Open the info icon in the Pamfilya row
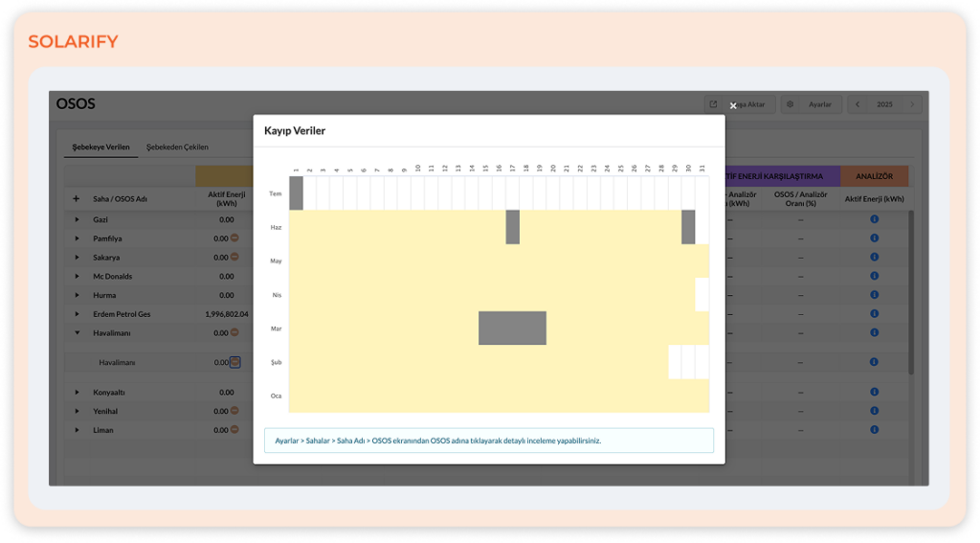This screenshot has height=543, width=980. pyautogui.click(x=875, y=238)
